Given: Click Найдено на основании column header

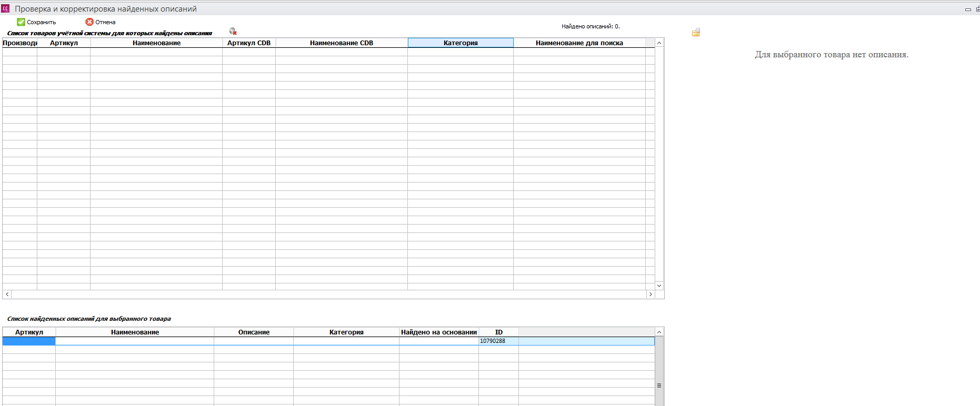Looking at the screenshot, I should (439, 332).
